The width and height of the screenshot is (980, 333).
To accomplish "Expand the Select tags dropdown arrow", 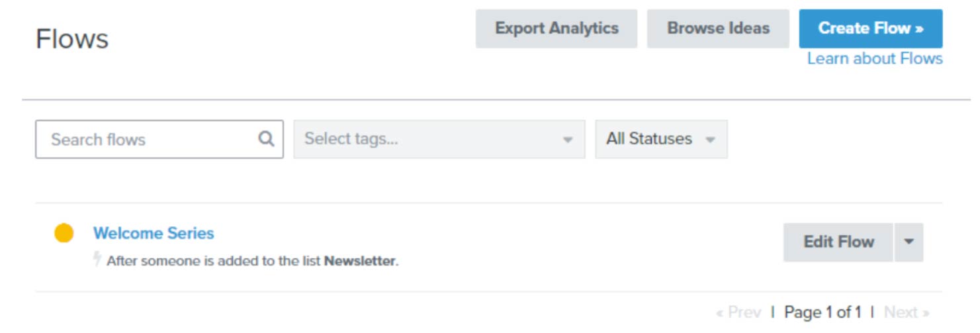I will (x=567, y=140).
